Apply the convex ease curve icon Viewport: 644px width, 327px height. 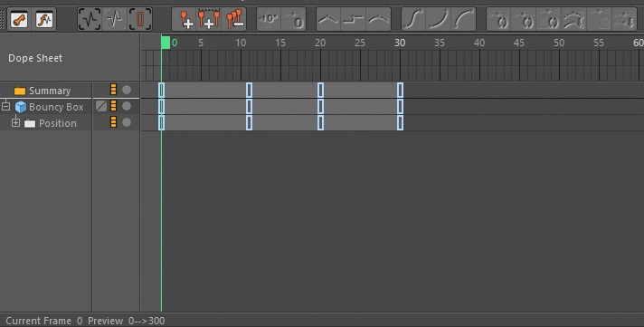tap(463, 19)
